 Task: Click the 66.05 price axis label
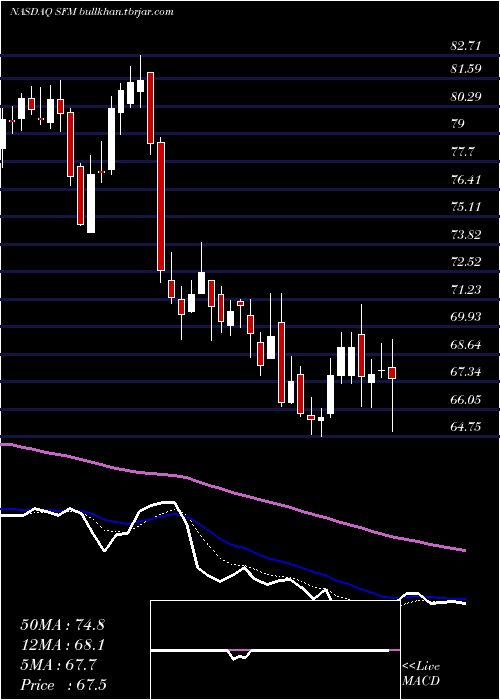[465, 400]
